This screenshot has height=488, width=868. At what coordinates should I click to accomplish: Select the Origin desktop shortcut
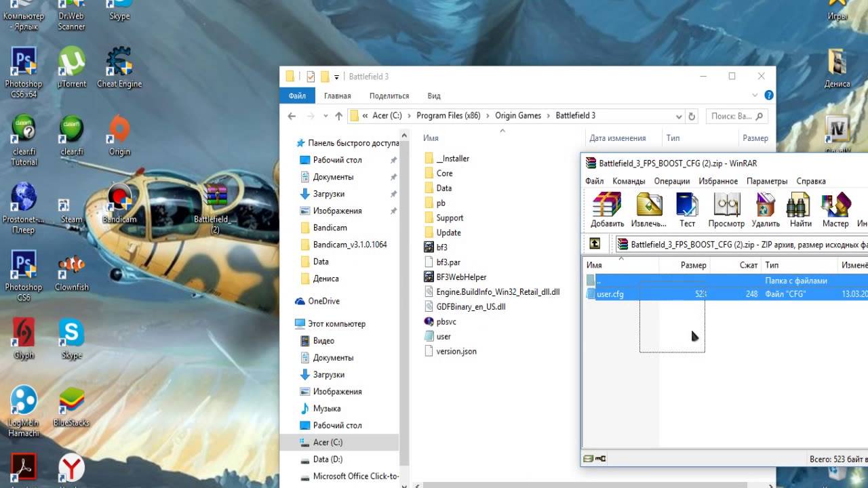point(119,136)
